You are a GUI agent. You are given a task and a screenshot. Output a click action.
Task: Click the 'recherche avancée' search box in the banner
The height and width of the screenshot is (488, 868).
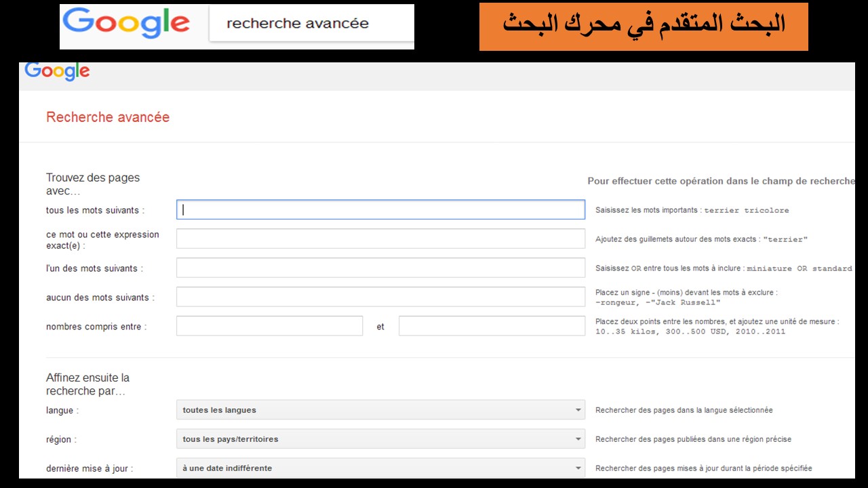(311, 24)
